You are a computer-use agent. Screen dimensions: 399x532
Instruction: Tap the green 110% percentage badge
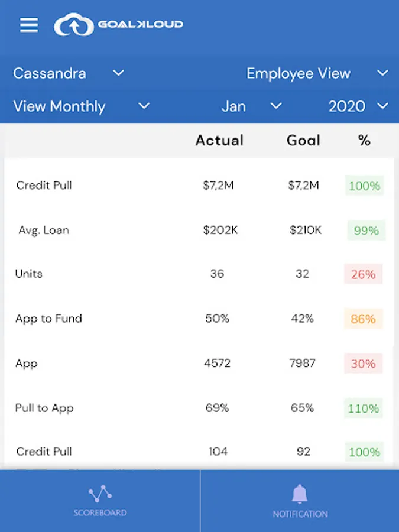pos(364,408)
